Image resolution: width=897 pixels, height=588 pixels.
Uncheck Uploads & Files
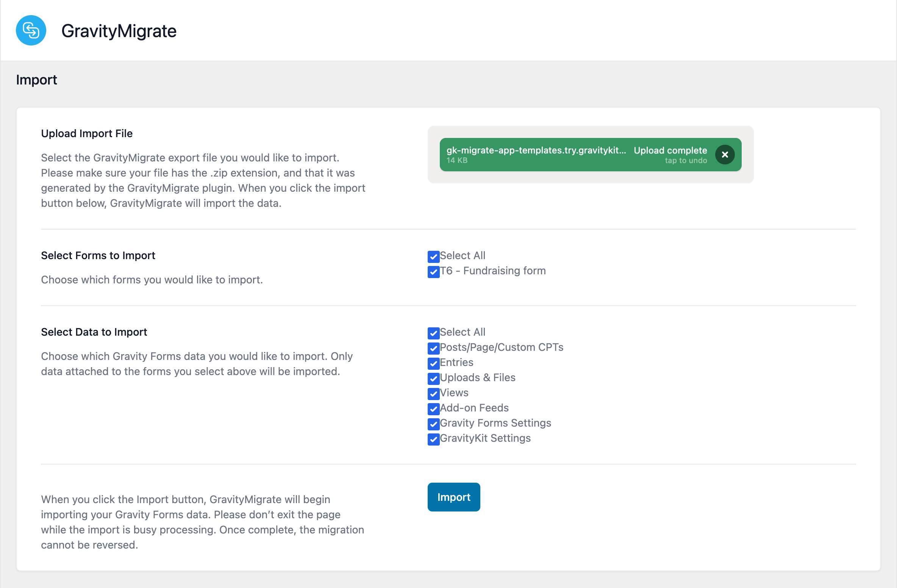[x=433, y=379]
